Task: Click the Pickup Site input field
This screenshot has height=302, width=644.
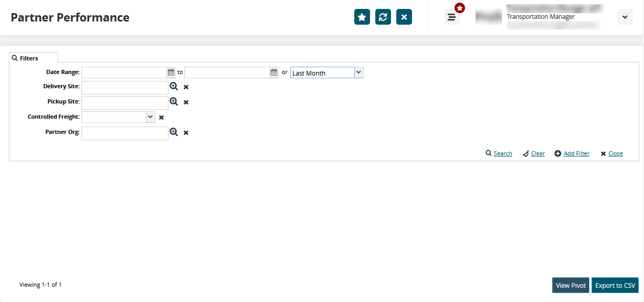Action: point(125,102)
